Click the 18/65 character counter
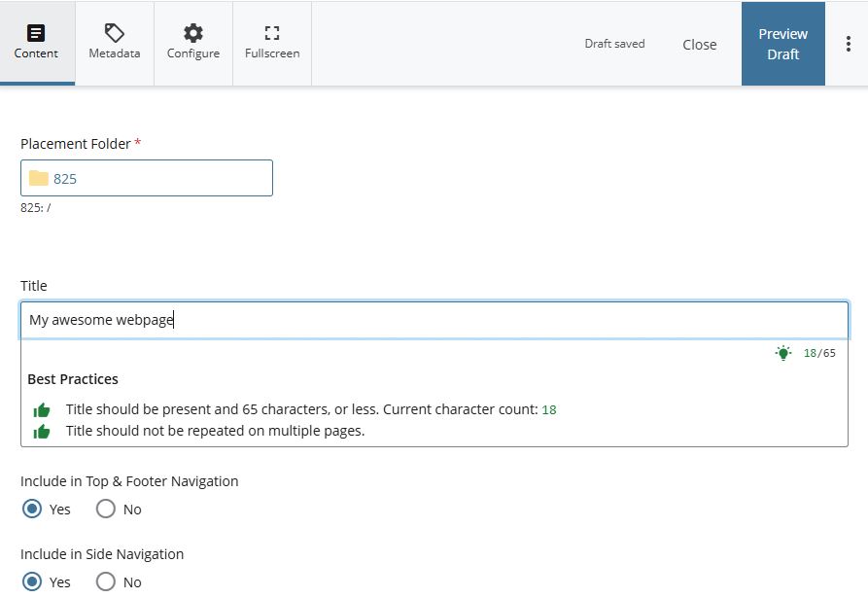Image resolution: width=868 pixels, height=598 pixels. click(x=819, y=353)
